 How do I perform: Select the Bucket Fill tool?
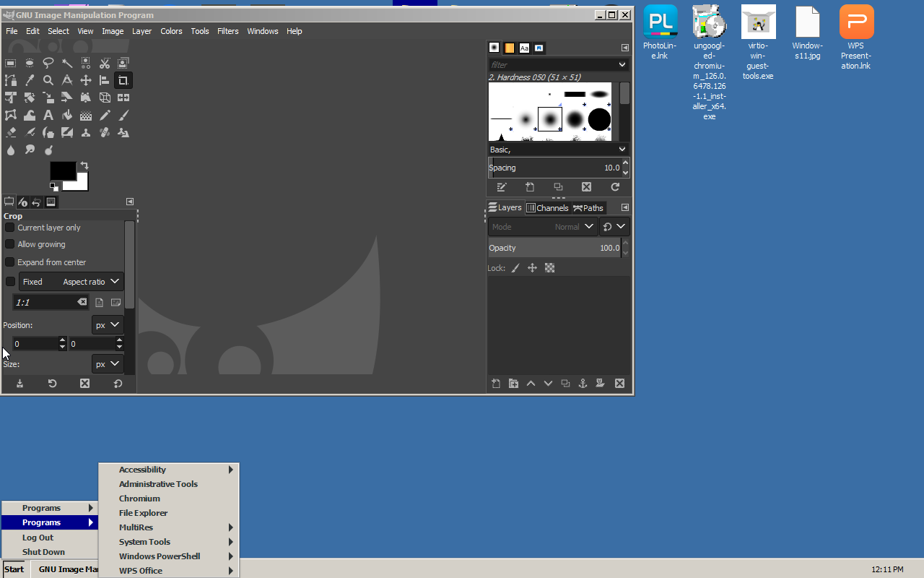coord(67,115)
